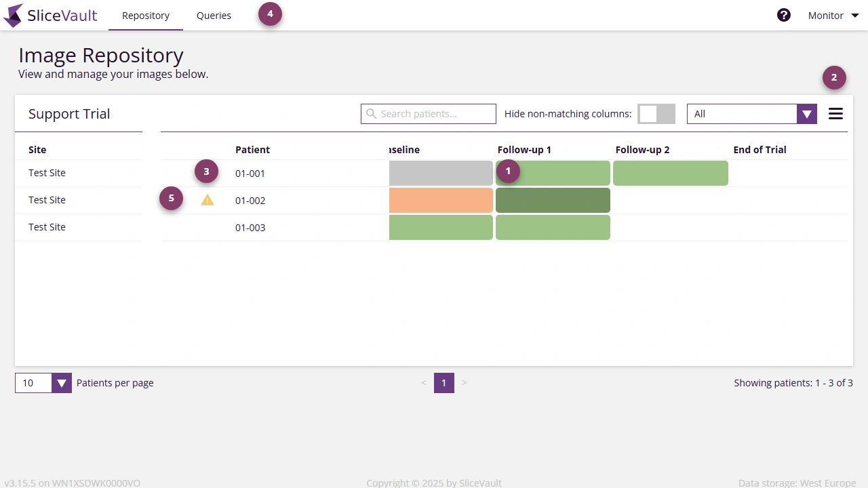This screenshot has width=868, height=488.
Task: Select page 1 in the pagination
Action: [444, 382]
